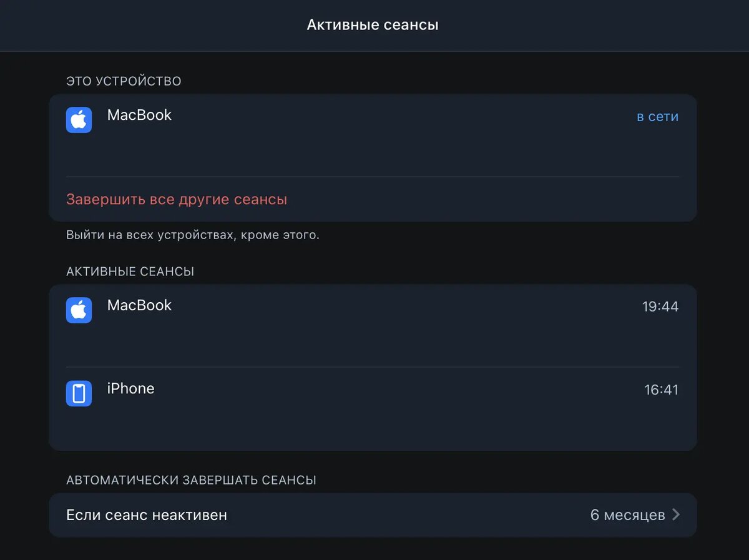
Task: Click the 'Это устройство' section header
Action: pos(124,81)
